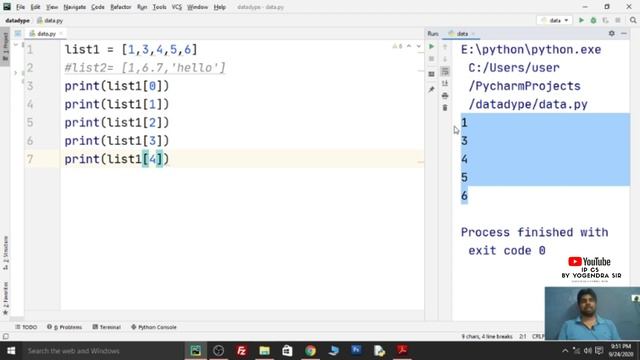The image size is (640, 360).
Task: Click cursor position 2:1 in status bar
Action: tap(523, 336)
